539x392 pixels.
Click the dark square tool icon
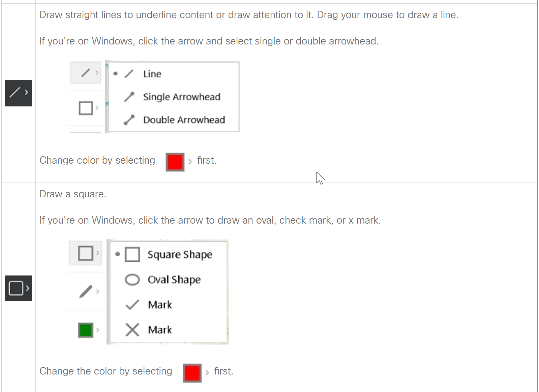[18, 288]
